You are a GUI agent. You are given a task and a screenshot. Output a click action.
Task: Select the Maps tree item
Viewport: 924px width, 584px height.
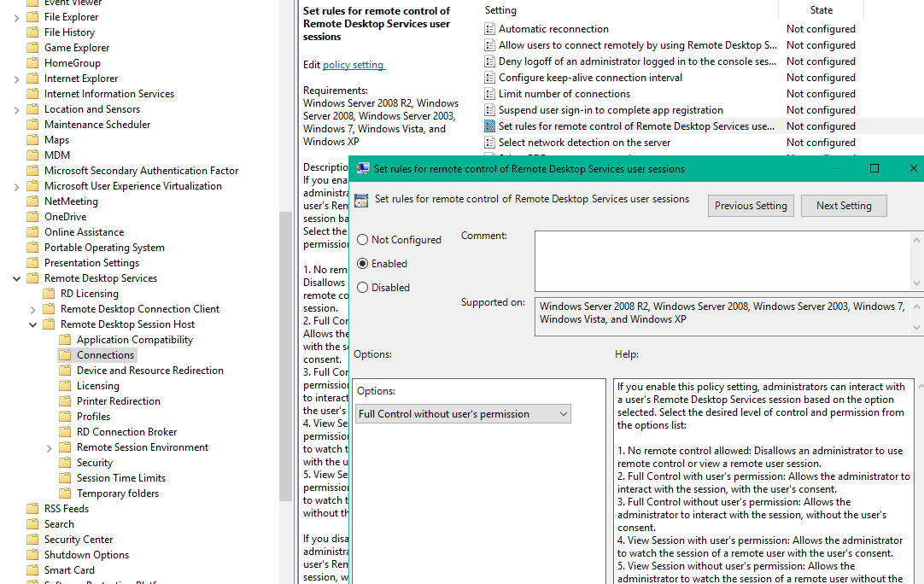pyautogui.click(x=56, y=140)
